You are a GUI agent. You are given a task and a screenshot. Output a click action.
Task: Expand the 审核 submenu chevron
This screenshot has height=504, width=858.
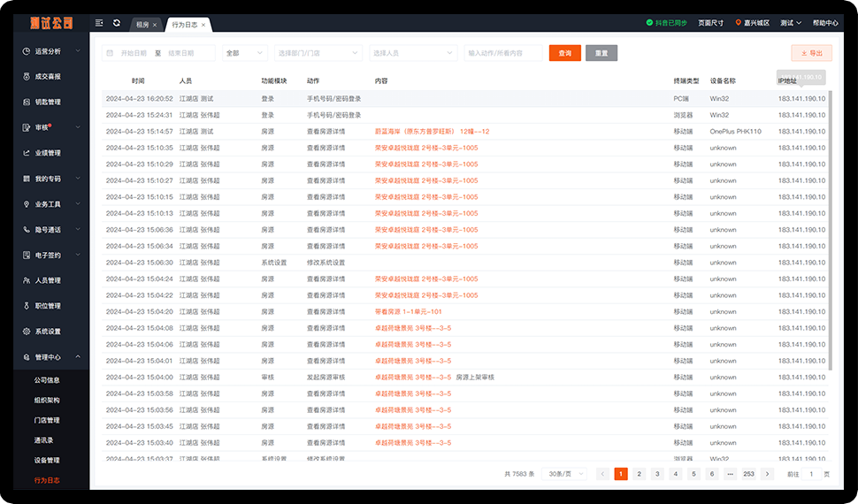(x=78, y=127)
